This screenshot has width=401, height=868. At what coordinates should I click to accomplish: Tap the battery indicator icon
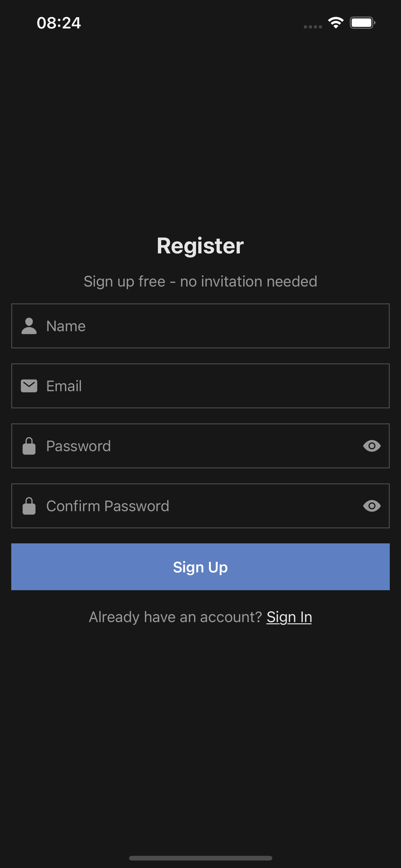coord(362,22)
